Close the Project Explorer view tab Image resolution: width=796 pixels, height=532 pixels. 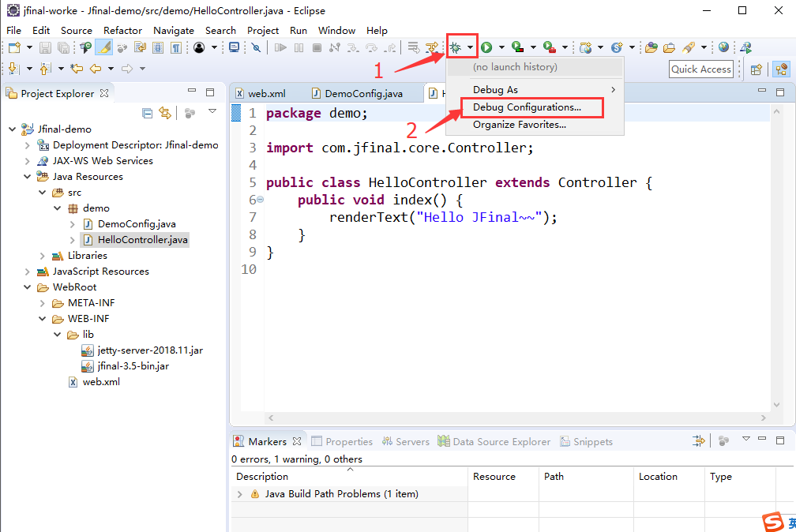pyautogui.click(x=104, y=93)
